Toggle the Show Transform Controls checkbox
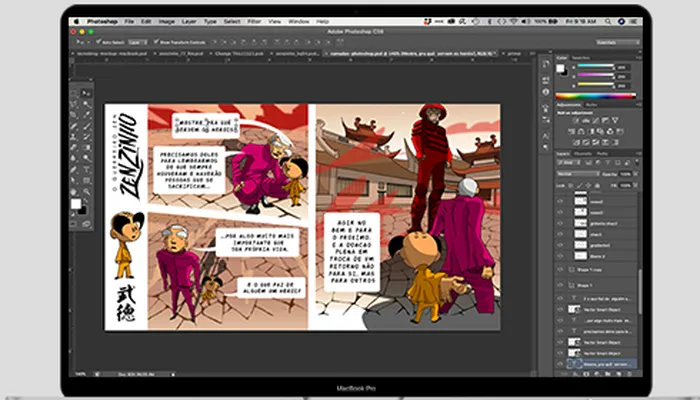 (x=156, y=42)
